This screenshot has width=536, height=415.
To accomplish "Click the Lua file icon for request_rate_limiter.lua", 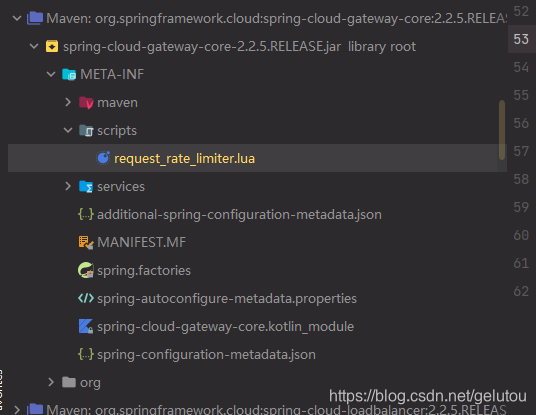I will pos(103,158).
